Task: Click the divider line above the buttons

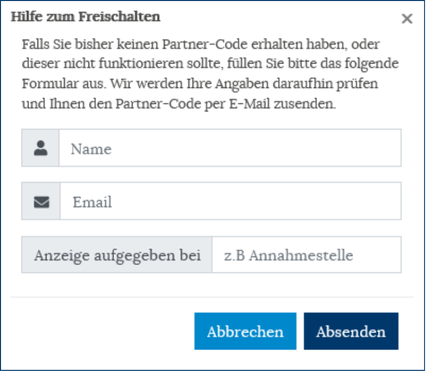Action: tap(212, 297)
